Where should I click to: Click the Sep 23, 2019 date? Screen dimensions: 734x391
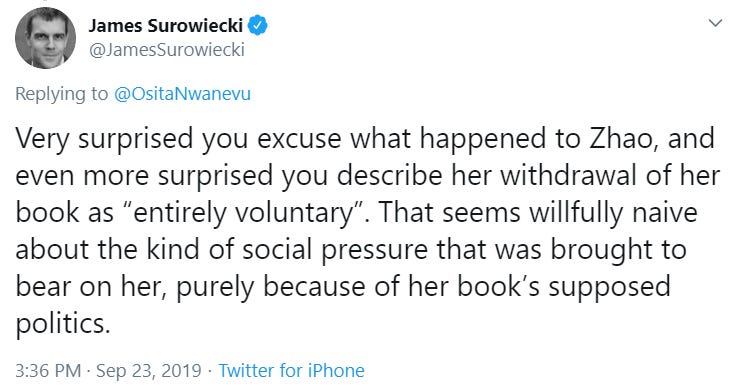pyautogui.click(x=149, y=370)
